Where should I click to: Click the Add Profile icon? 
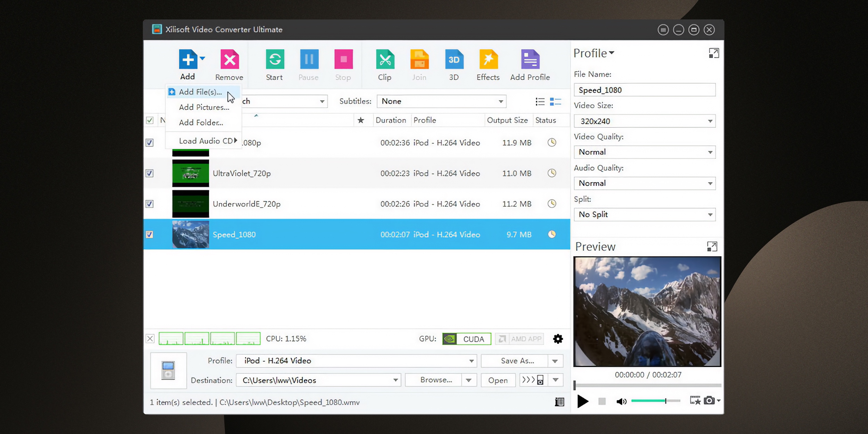click(530, 60)
